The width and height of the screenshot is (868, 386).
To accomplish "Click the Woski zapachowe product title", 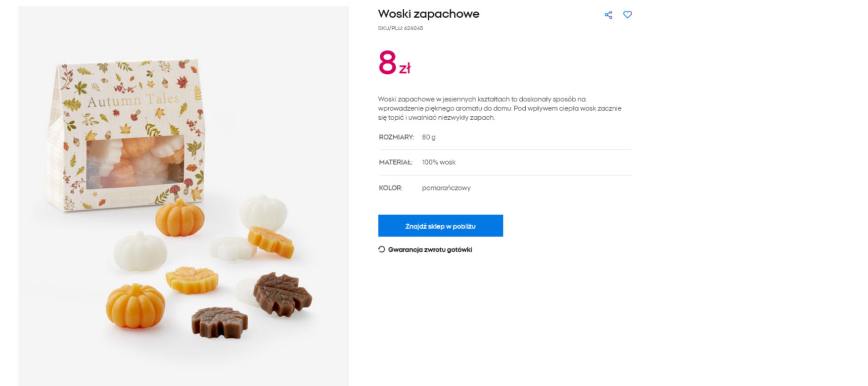I will (428, 14).
